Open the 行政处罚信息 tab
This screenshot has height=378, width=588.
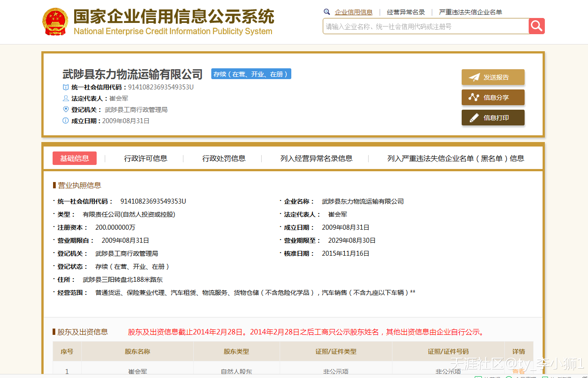pyautogui.click(x=224, y=158)
